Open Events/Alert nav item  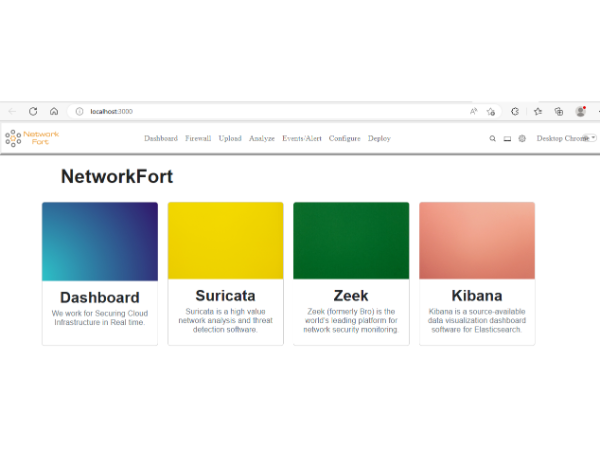302,138
